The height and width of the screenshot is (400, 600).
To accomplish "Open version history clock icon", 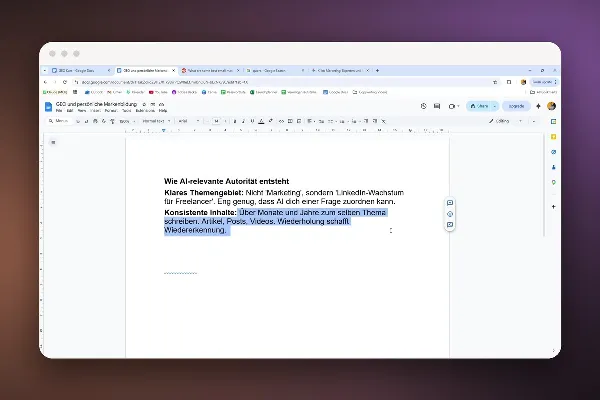I will click(423, 106).
